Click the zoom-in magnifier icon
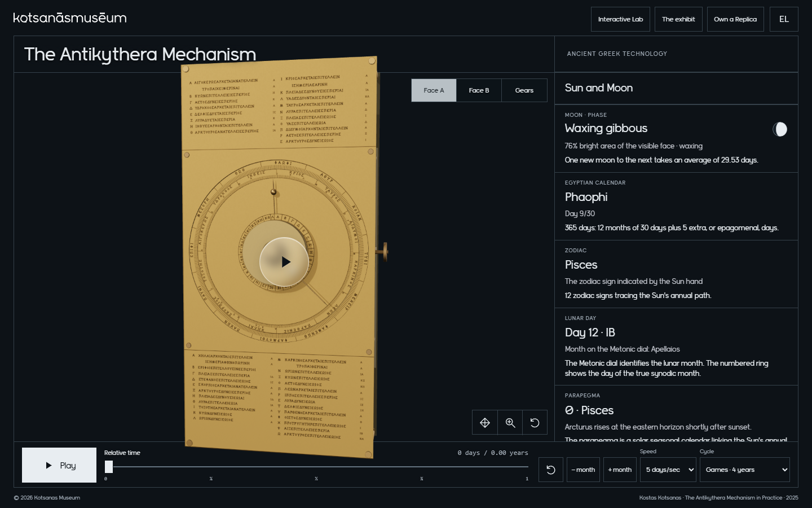The width and height of the screenshot is (812, 508). click(510, 422)
